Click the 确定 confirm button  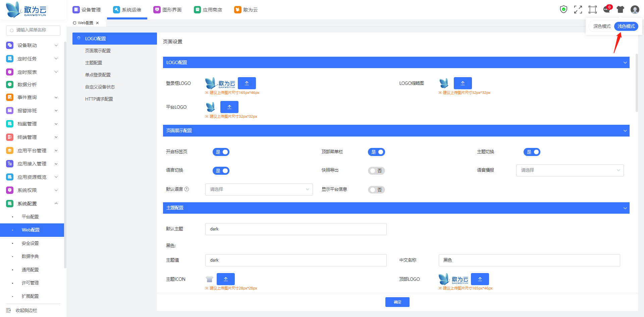tap(397, 302)
